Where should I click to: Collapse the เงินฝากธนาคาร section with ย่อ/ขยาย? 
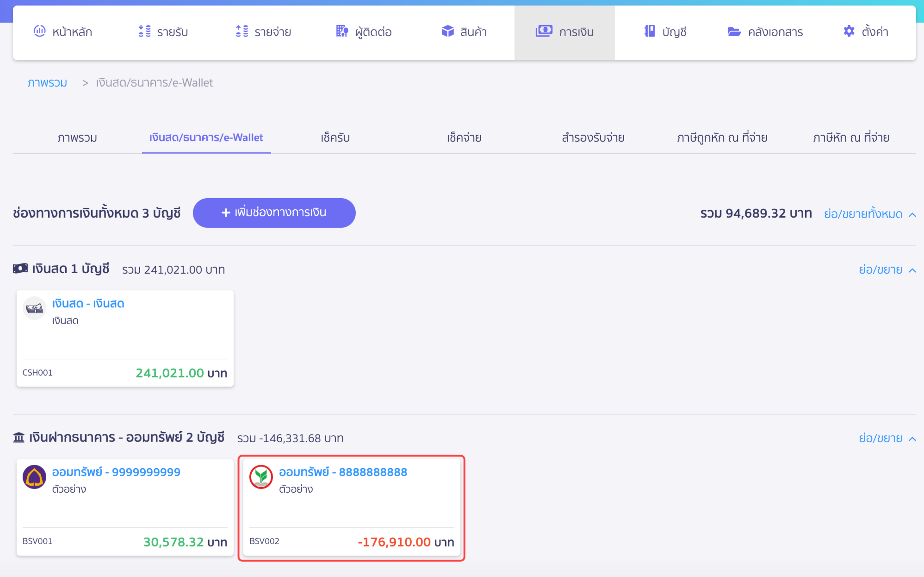point(887,438)
